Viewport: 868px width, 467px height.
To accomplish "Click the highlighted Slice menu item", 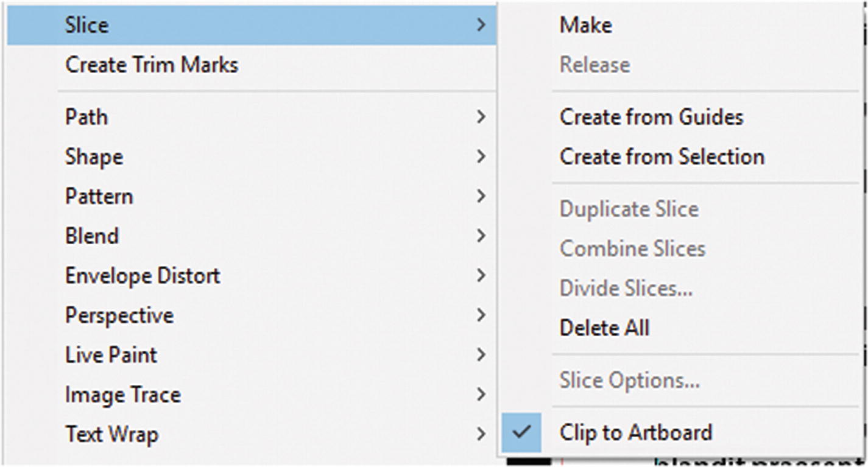I will [87, 25].
